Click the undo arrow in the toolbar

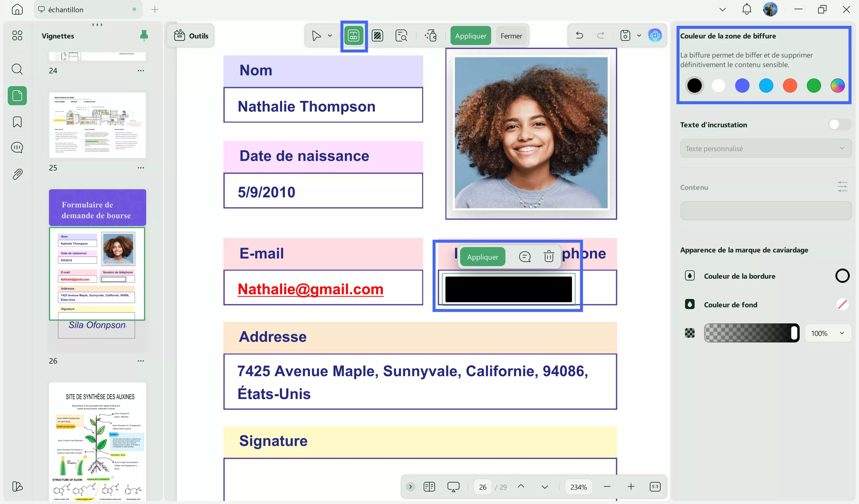[579, 35]
